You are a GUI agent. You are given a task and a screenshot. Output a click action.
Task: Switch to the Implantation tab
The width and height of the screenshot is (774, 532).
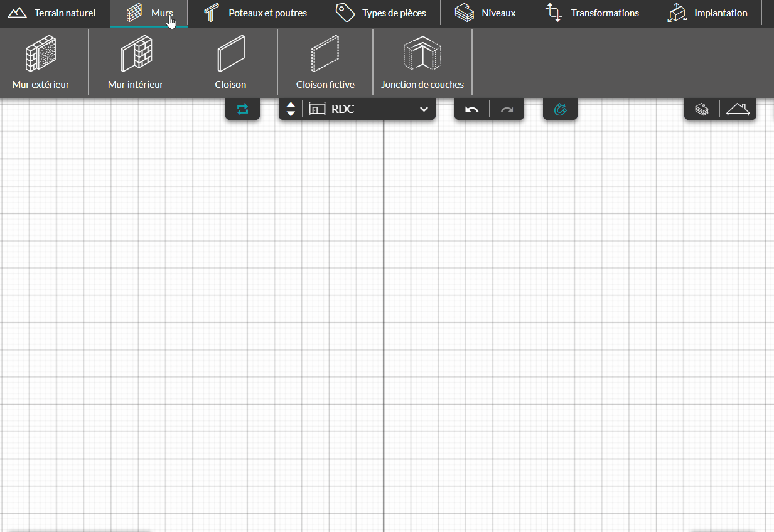click(x=707, y=13)
